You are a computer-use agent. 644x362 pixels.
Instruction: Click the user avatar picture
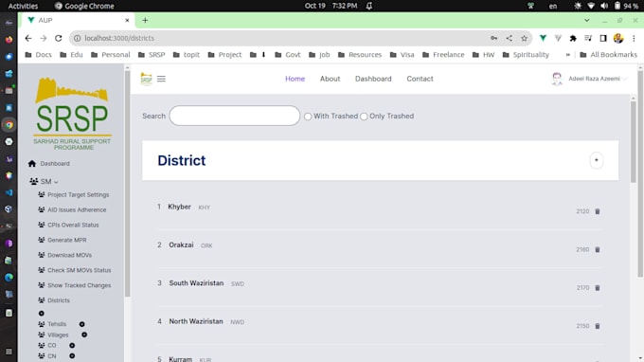pos(557,79)
